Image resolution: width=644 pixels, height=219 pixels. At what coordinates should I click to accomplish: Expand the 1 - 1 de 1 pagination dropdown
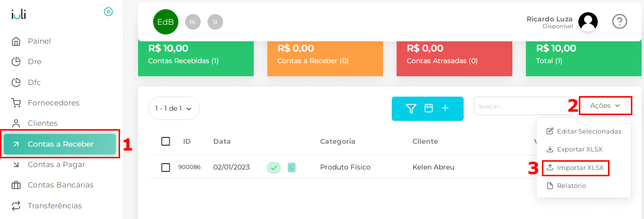tap(174, 108)
